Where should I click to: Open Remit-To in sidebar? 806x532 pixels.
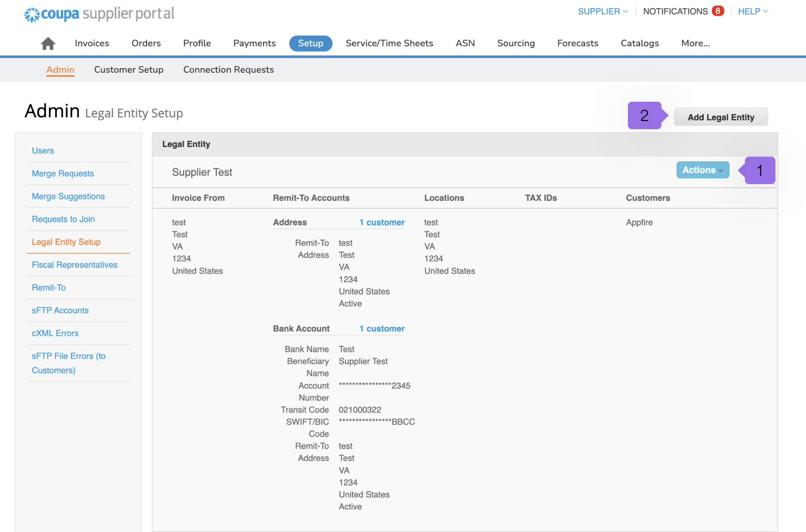point(48,288)
